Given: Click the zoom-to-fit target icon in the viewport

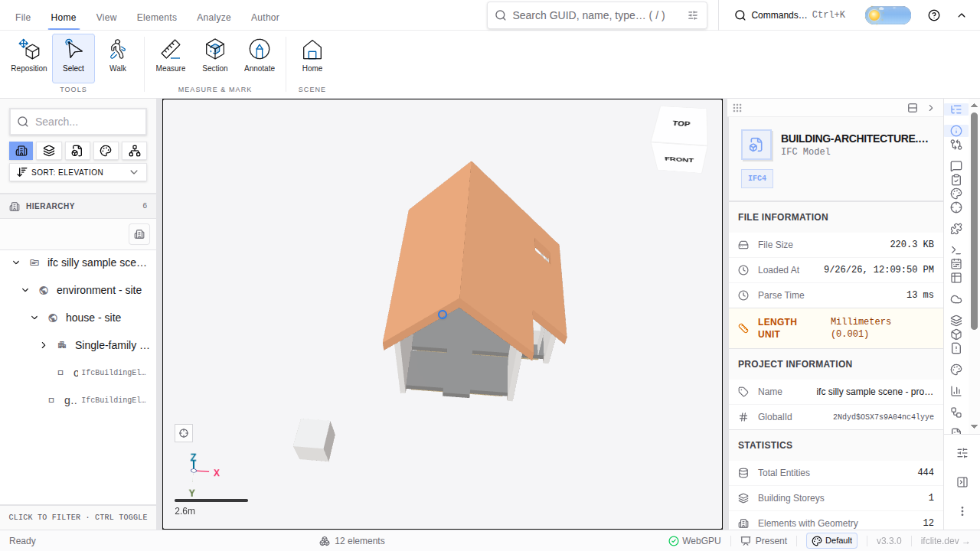Looking at the screenshot, I should (184, 434).
